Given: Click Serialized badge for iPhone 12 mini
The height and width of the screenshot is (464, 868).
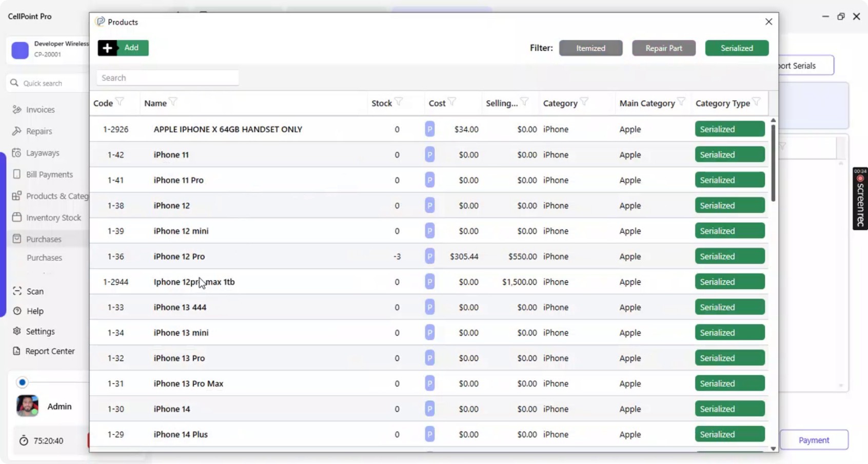Looking at the screenshot, I should click(729, 231).
